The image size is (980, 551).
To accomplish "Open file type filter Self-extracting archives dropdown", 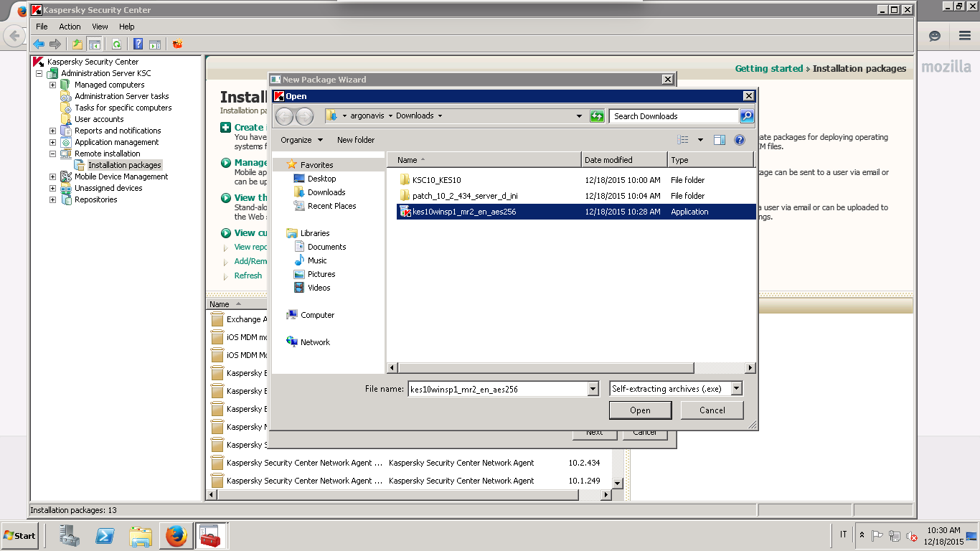I will [737, 389].
